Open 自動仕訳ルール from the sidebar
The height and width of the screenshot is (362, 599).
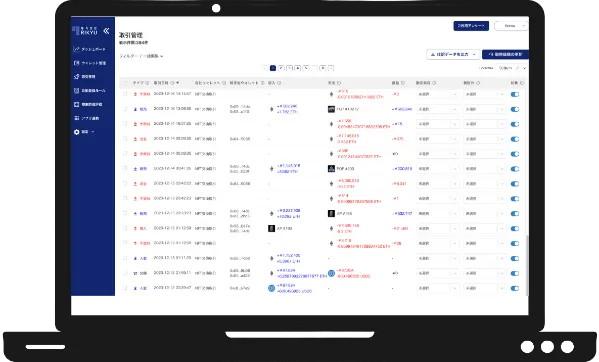click(x=90, y=90)
